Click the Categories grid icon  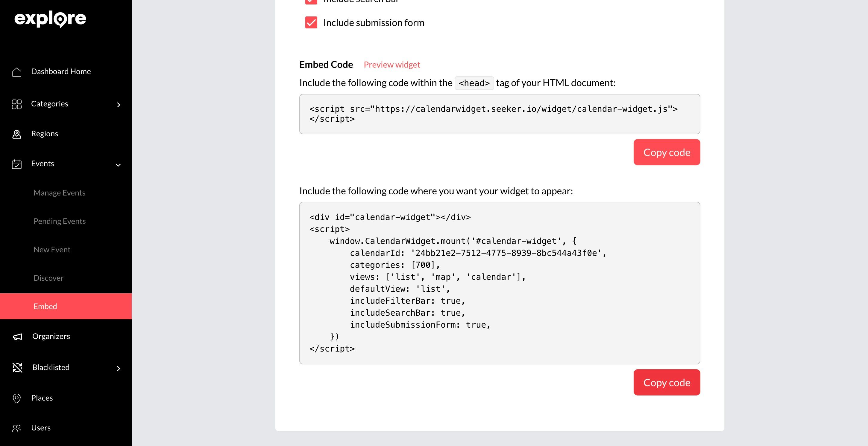(x=16, y=104)
